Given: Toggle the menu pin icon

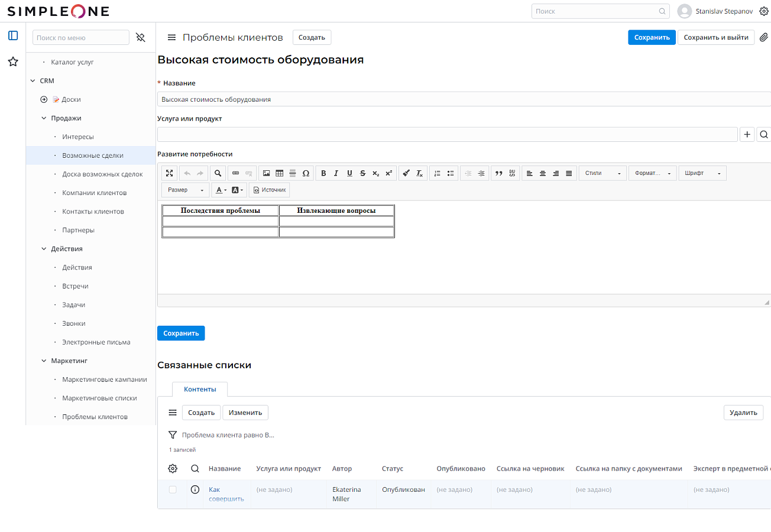Looking at the screenshot, I should pos(140,37).
